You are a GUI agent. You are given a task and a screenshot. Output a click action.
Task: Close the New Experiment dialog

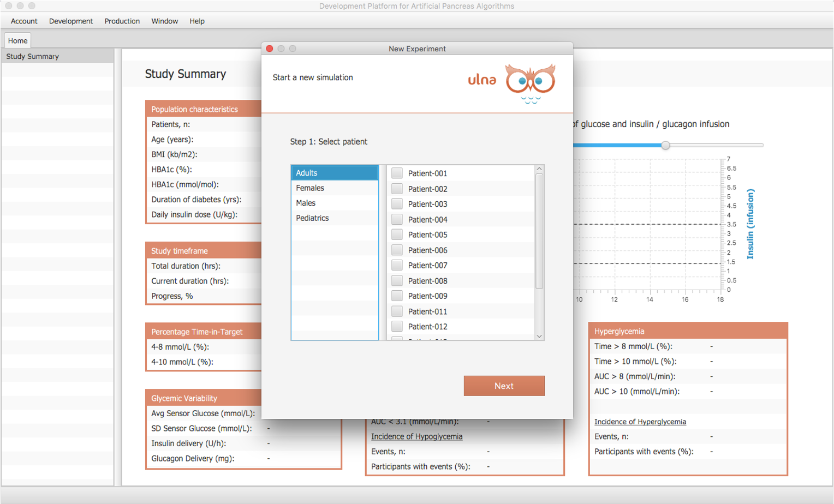point(270,49)
